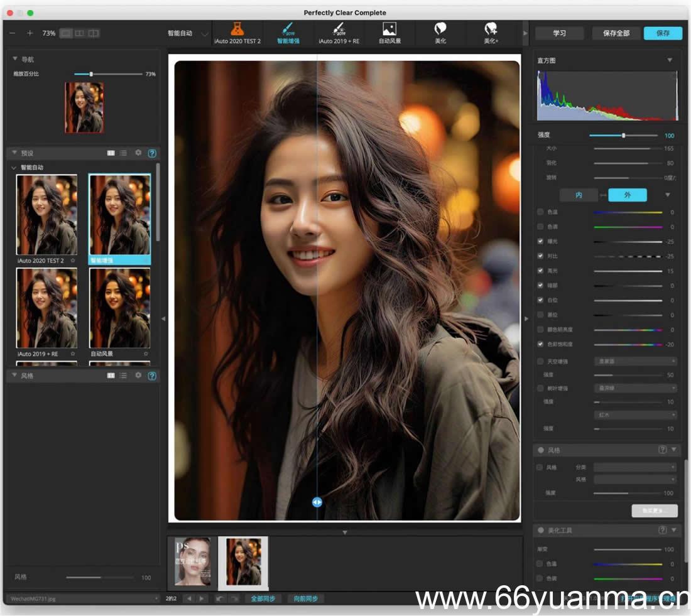Screen dimensions: 691x616
Task: Enable the 黑位 checkbox
Action: tap(540, 315)
